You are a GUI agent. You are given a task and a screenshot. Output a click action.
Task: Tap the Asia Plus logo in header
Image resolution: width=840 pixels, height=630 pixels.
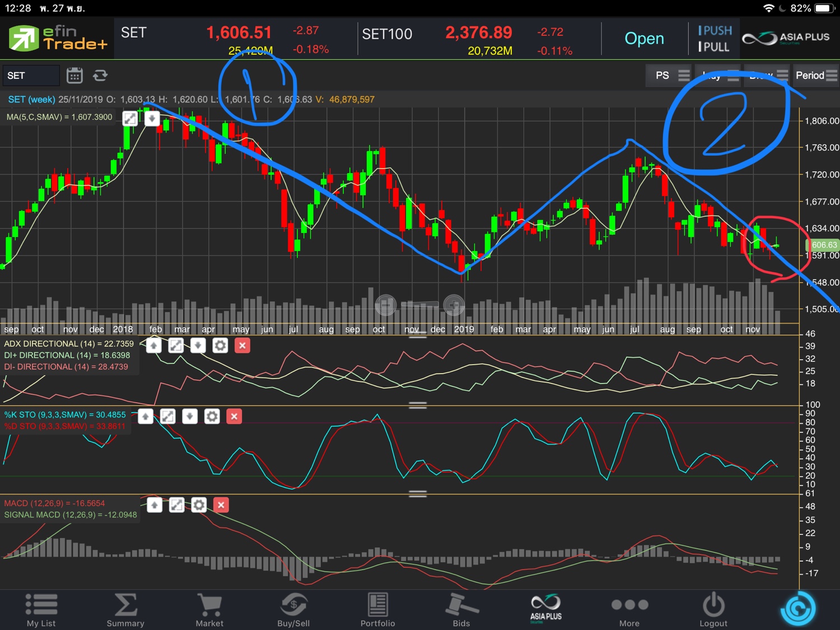(x=785, y=38)
